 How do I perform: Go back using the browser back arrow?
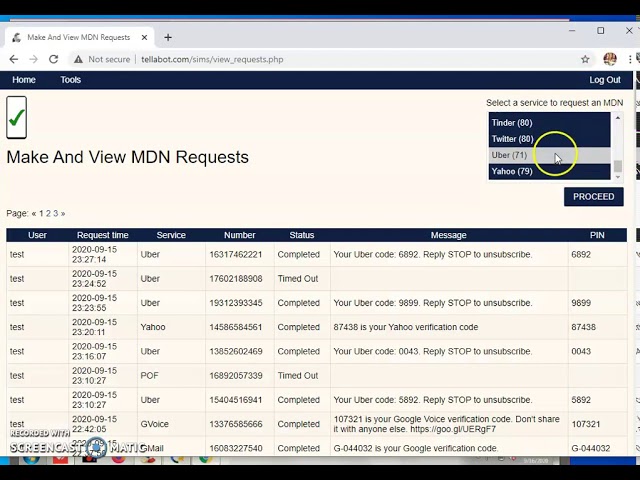click(x=12, y=59)
